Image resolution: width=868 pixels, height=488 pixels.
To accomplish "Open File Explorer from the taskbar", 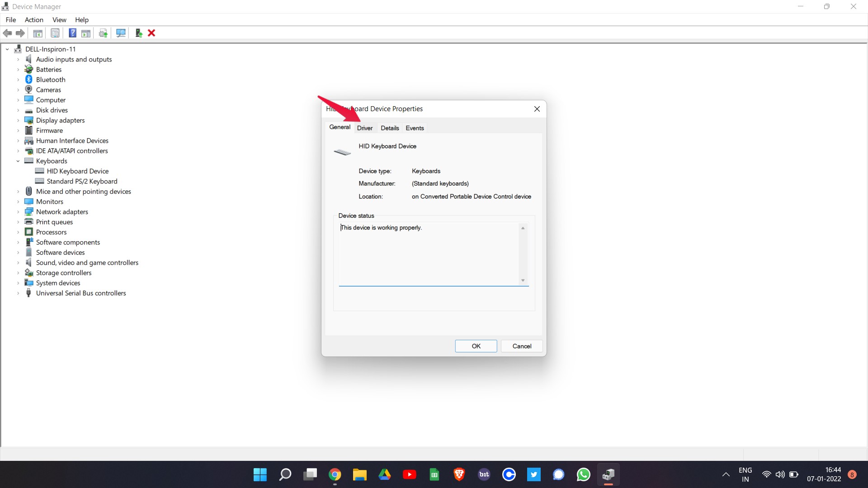I will 359,474.
